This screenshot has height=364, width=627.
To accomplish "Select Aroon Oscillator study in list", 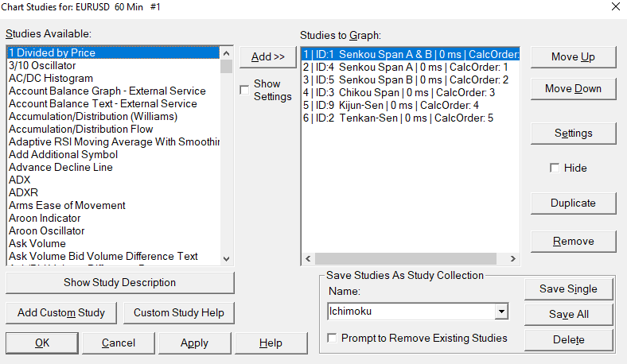I will [x=46, y=231].
